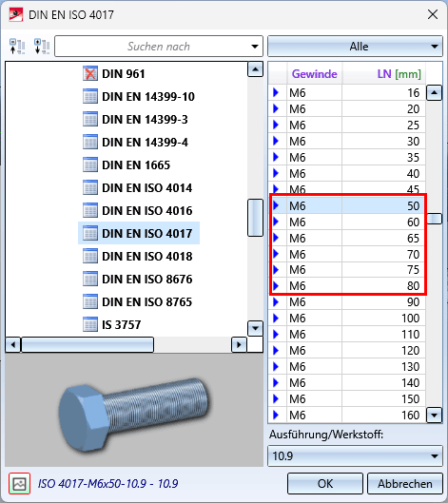Screen dimensions: 448x503
Task: Close the DIN EN ISO 4017 dialog
Action: (x=433, y=14)
